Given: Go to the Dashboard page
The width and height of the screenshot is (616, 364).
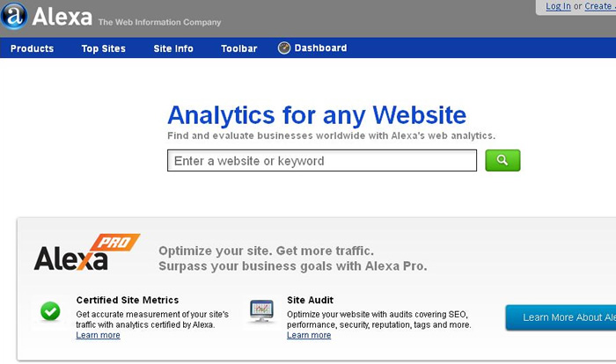Looking at the screenshot, I should (x=320, y=48).
